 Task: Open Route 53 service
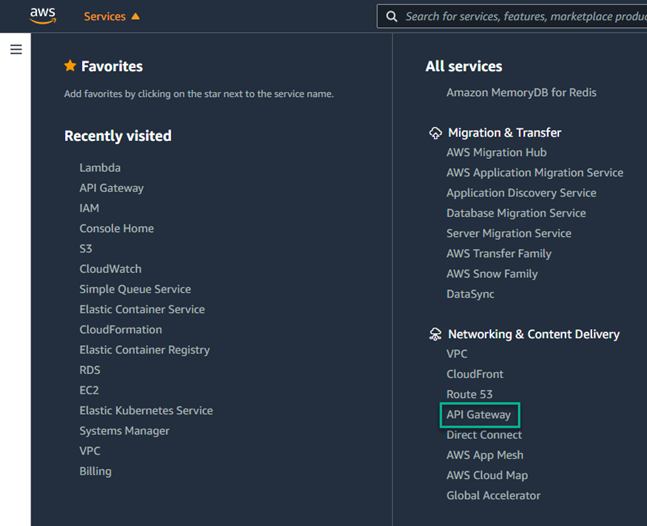(x=469, y=394)
